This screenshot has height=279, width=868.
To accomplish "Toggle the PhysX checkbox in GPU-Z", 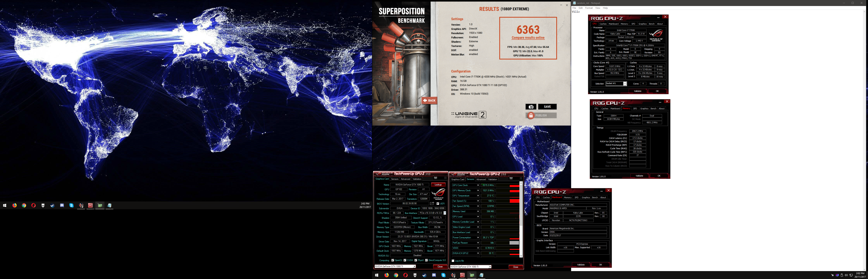I will pos(415,260).
